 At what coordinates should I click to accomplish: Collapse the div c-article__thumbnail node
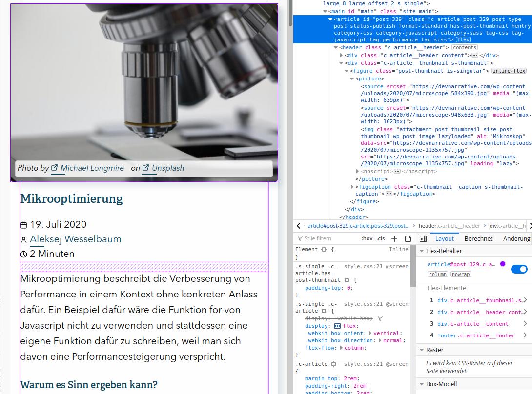pyautogui.click(x=341, y=63)
